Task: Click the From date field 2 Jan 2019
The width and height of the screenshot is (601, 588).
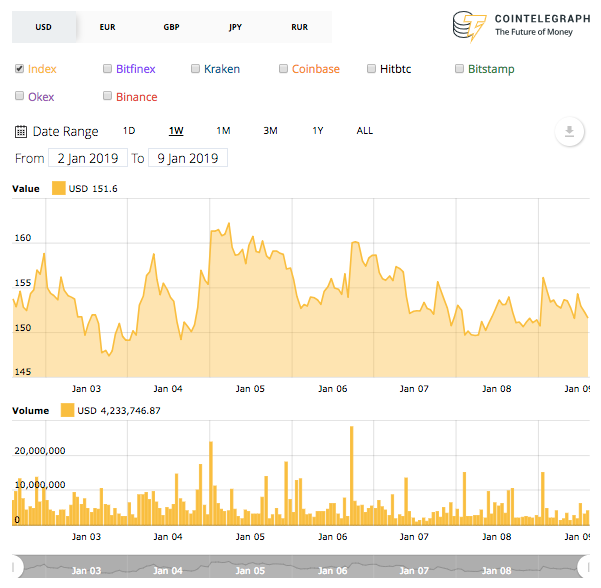Action: (x=88, y=158)
